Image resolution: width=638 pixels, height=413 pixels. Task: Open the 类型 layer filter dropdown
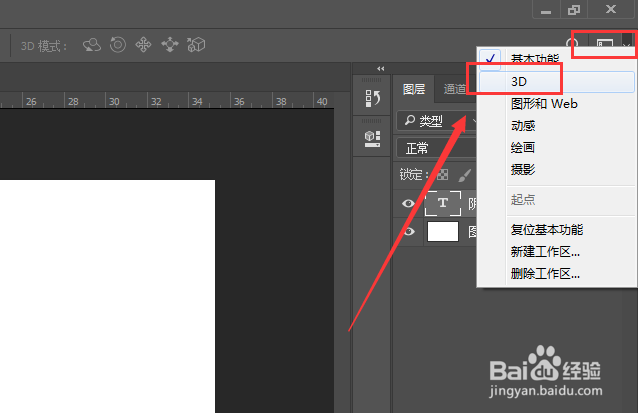[437, 121]
